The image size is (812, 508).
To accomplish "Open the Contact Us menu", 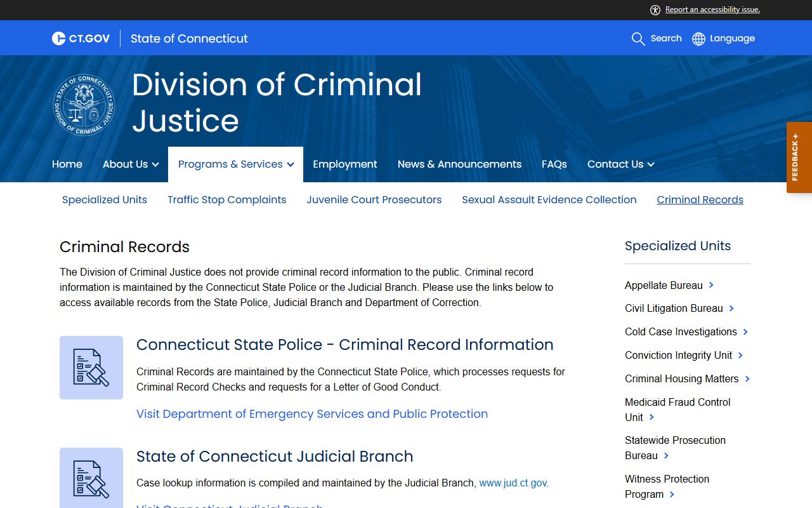I will (x=615, y=164).
